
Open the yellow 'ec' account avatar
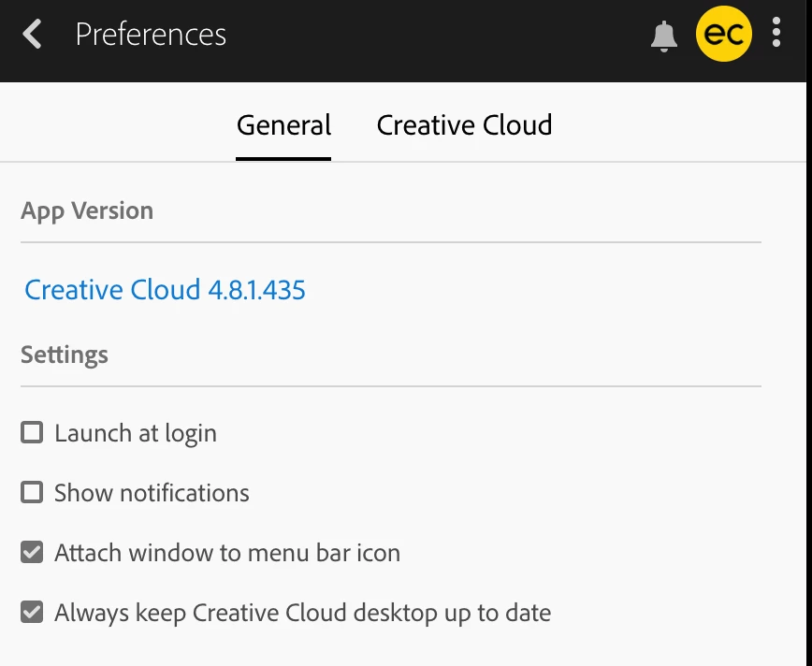click(x=723, y=34)
